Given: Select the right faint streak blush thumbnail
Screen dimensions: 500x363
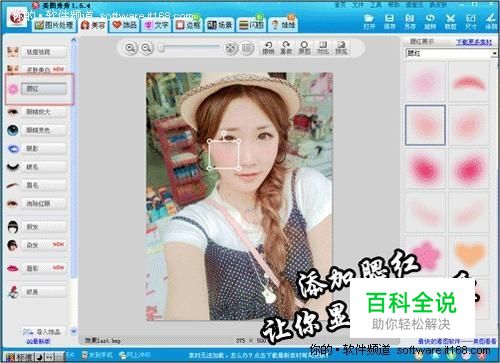Looking at the screenshot, I should [469, 212].
